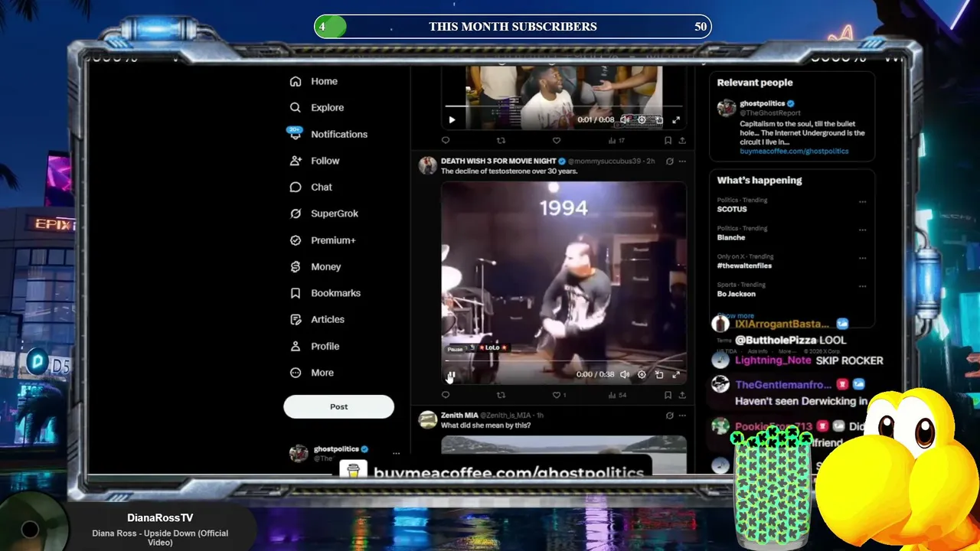The image size is (980, 551).
Task: Open the Zenith MIA profile avatar
Action: [x=428, y=419]
